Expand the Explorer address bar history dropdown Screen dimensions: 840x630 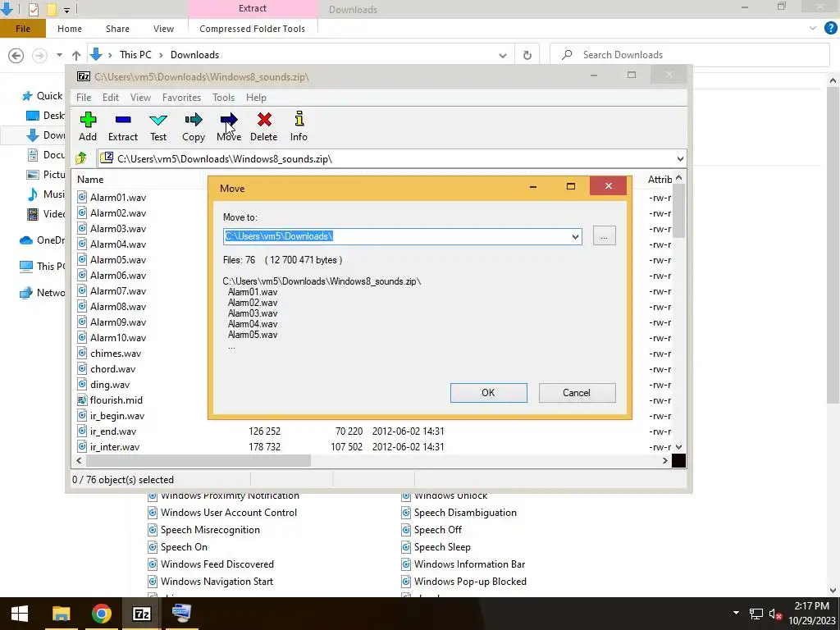point(503,55)
